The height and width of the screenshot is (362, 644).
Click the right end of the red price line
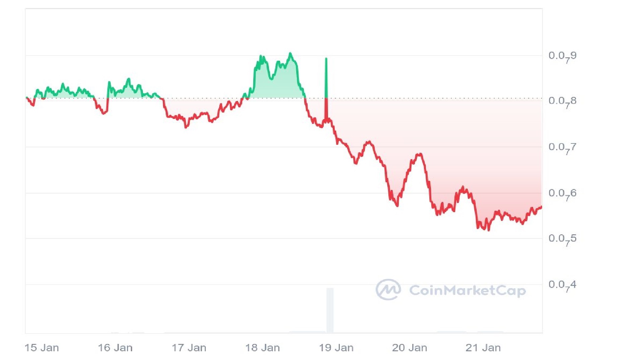(541, 207)
